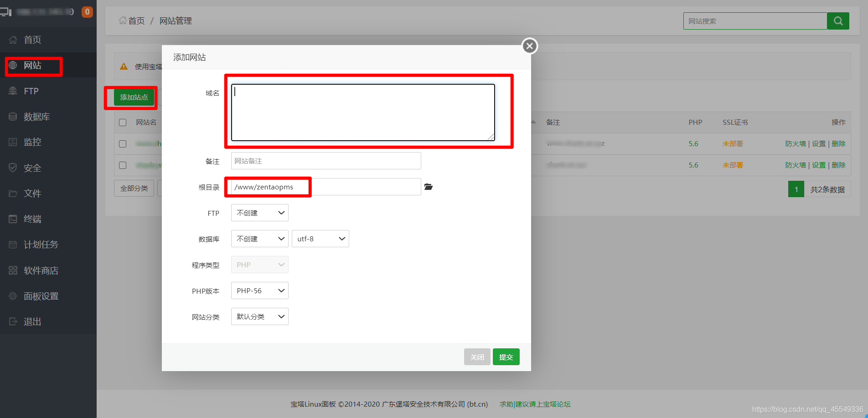The width and height of the screenshot is (868, 418).
Task: Go to 首页 in the sidebar menu
Action: click(x=32, y=40)
